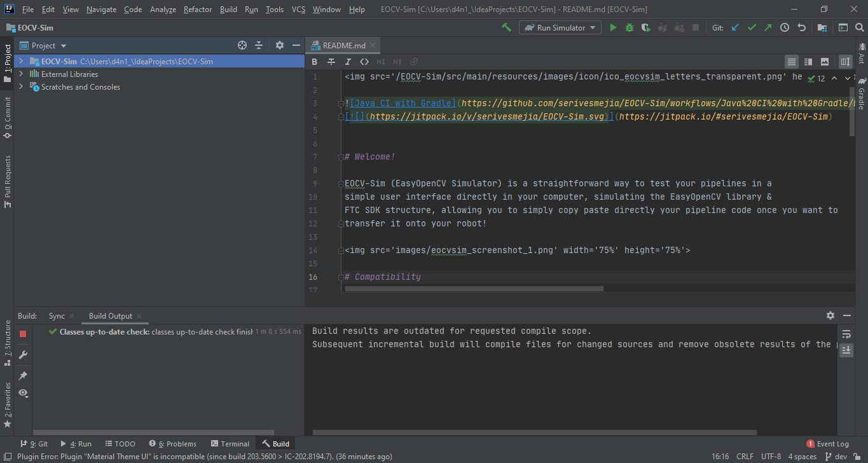The width and height of the screenshot is (868, 463).
Task: Open the Run Simulator configuration dropdown
Action: point(560,27)
